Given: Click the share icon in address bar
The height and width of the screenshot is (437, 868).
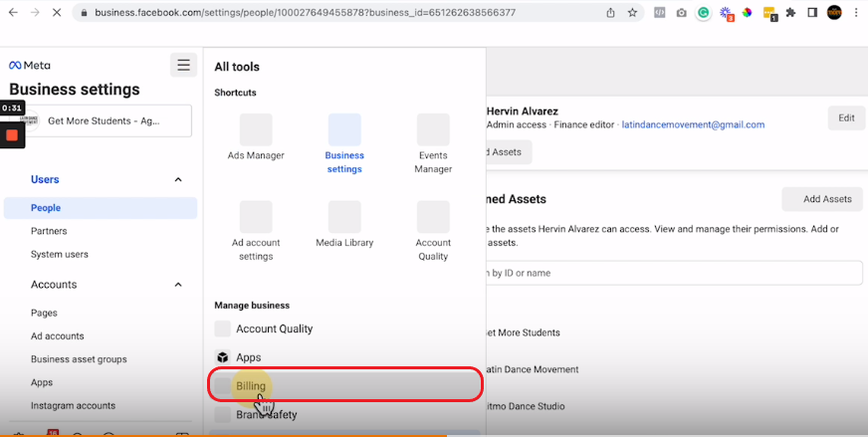Looking at the screenshot, I should 610,12.
